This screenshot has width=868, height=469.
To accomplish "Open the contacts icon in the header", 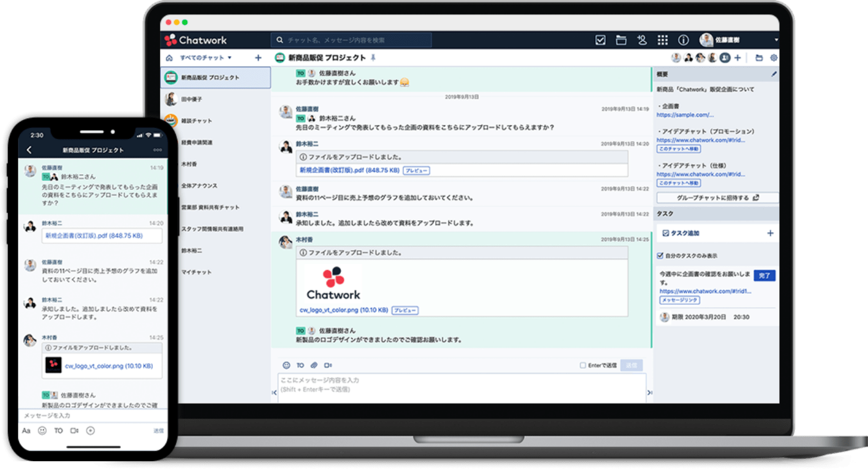I will pos(642,40).
